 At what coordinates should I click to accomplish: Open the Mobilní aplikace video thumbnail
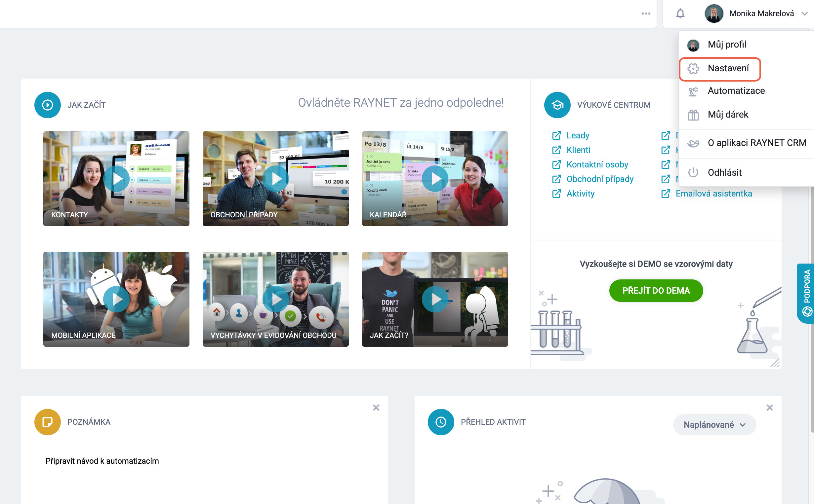[x=116, y=299]
